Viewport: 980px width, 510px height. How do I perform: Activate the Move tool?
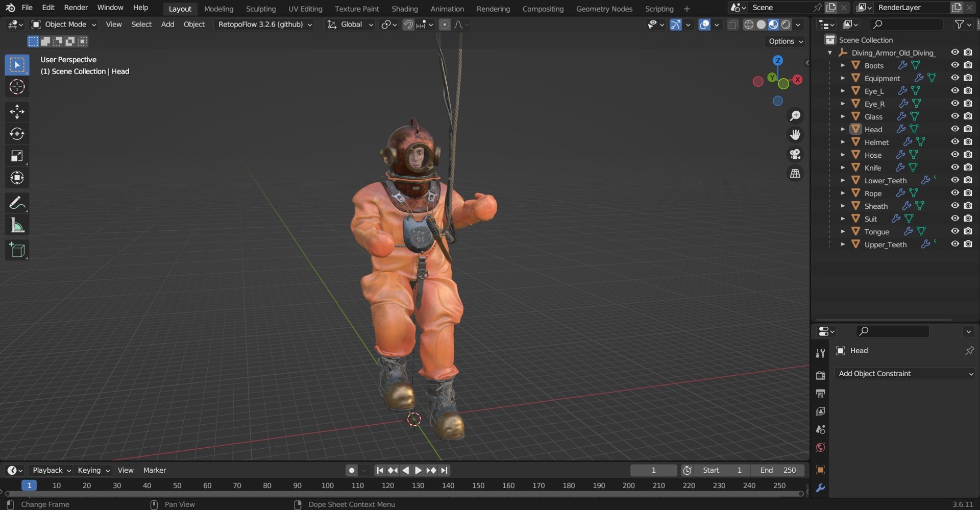[x=17, y=111]
